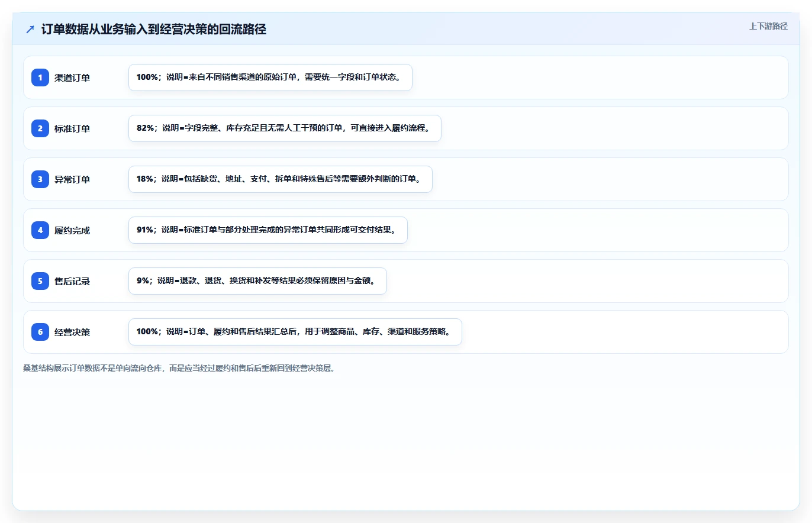The width and height of the screenshot is (812, 523).
Task: Select the 履约完成 label
Action: point(72,230)
